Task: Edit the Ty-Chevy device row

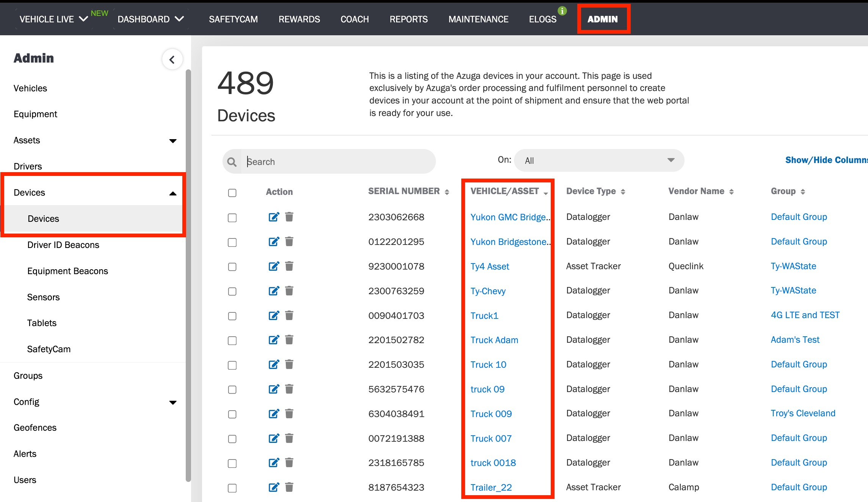Action: tap(274, 291)
